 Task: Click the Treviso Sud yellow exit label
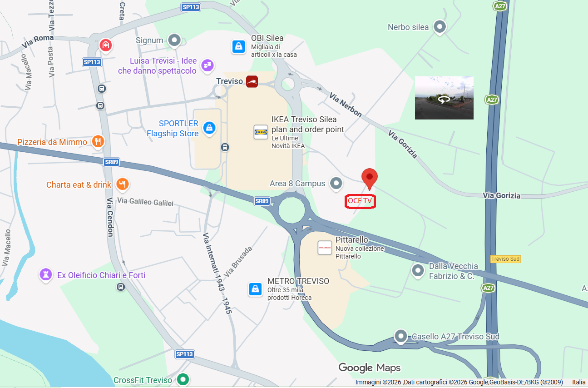(505, 259)
